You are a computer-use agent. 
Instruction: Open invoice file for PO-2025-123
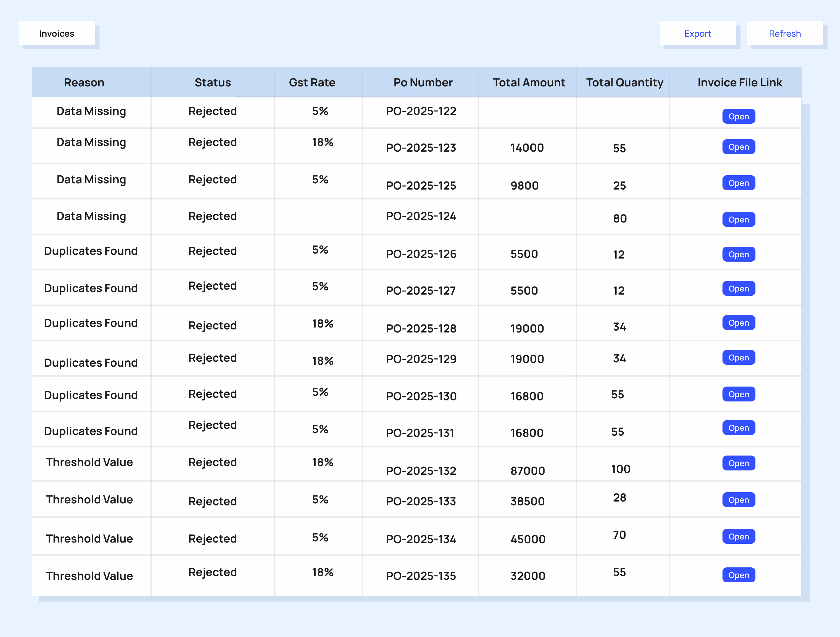tap(738, 147)
